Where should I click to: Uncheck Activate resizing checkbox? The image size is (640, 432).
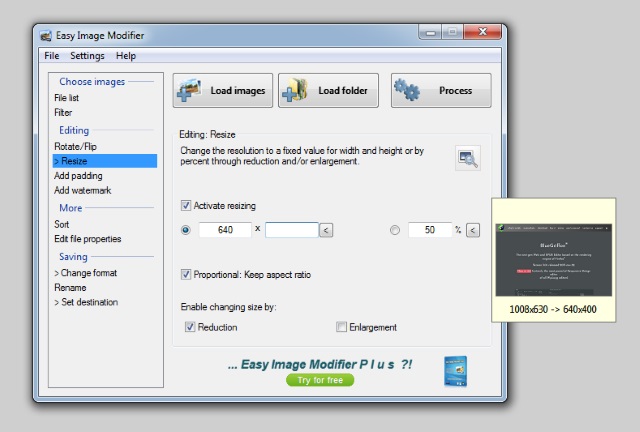187,205
